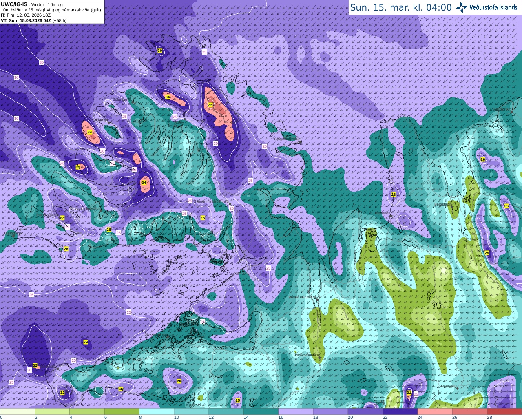
Task: Click the 'Siglufjörður' station label
Action: coord(502,109)
